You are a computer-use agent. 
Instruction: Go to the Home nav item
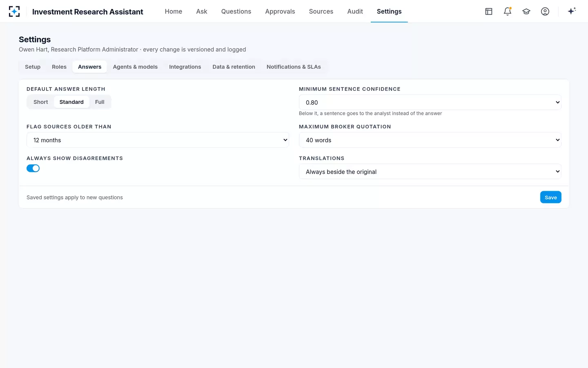pyautogui.click(x=174, y=11)
